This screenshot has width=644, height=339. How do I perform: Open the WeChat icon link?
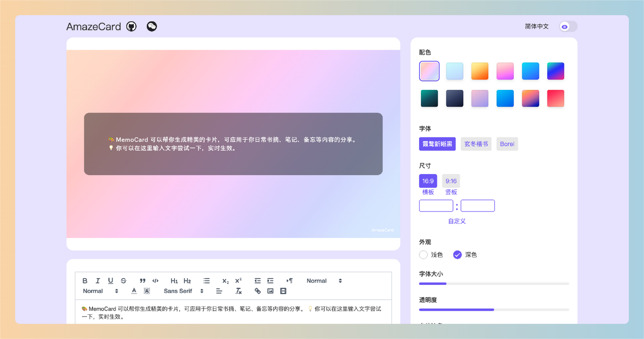[x=152, y=26]
